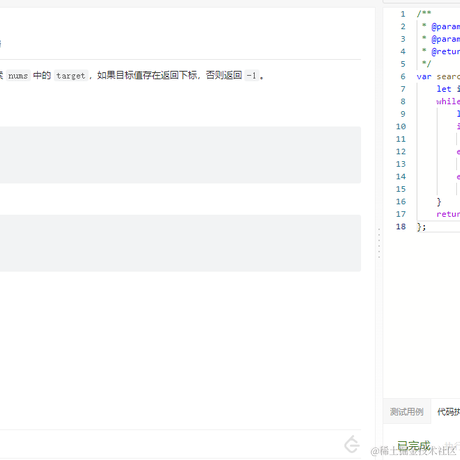The width and height of the screenshot is (460, 460).
Task: Click the 'let' keyword on line 7
Action: 444,89
